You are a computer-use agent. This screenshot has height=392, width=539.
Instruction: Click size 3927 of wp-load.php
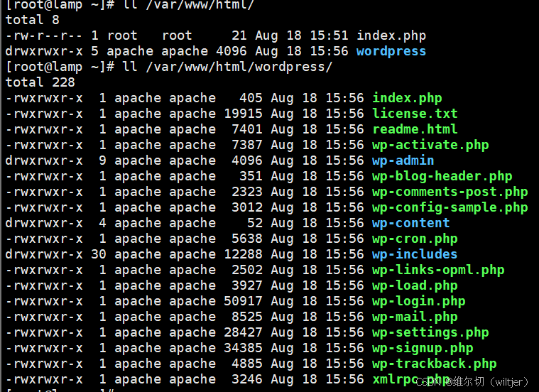pyautogui.click(x=247, y=285)
